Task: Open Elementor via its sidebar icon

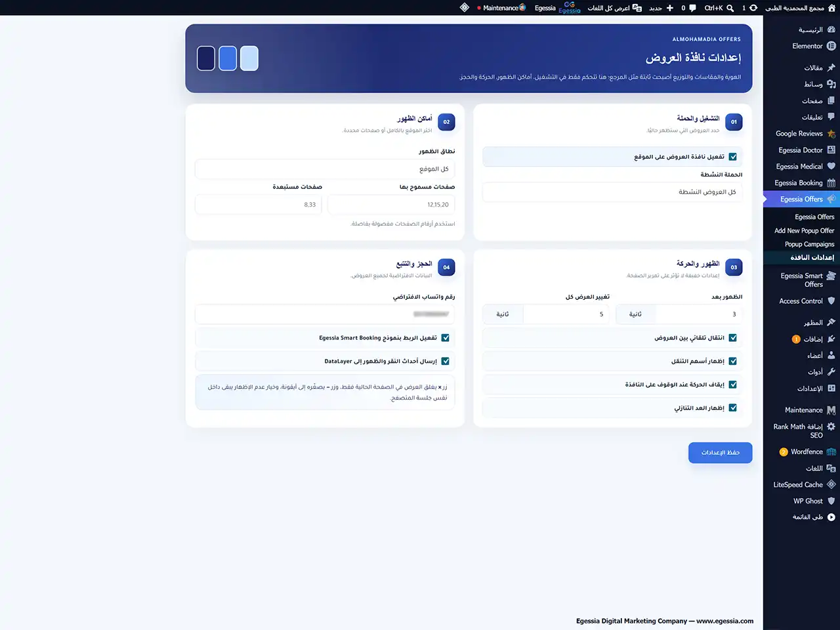Action: pos(831,46)
